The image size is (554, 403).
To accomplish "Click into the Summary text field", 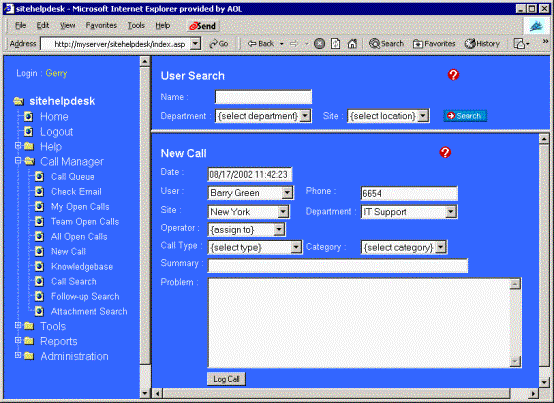I will coord(338,266).
